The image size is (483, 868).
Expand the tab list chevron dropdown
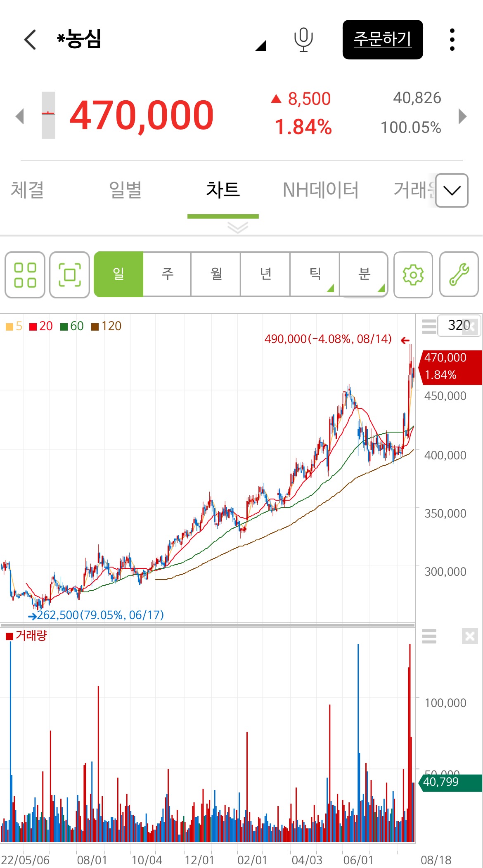tap(452, 190)
